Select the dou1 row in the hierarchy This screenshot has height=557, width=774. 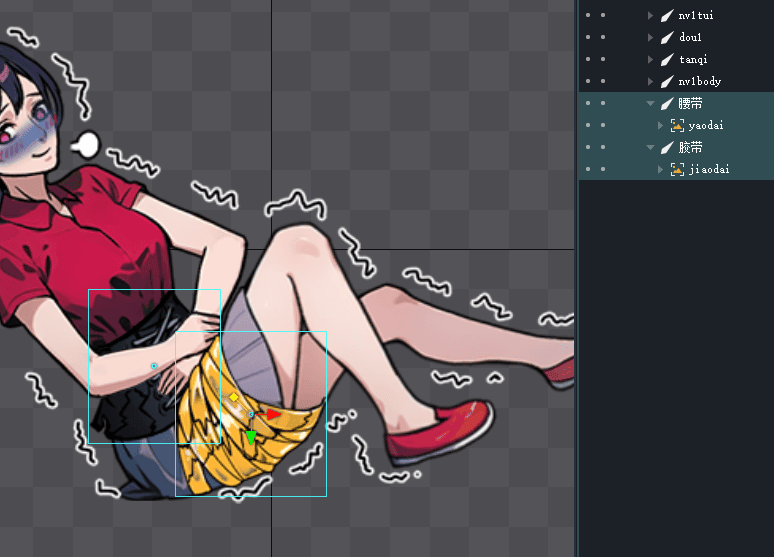[x=690, y=37]
